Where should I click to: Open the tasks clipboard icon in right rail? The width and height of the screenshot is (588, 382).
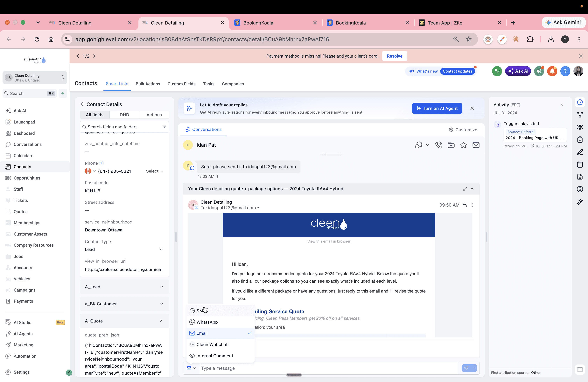(580, 140)
